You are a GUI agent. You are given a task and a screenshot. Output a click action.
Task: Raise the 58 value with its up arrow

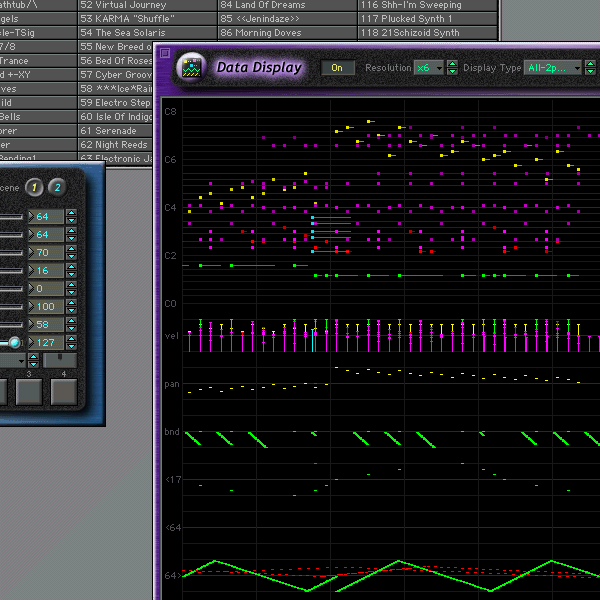(x=71, y=321)
